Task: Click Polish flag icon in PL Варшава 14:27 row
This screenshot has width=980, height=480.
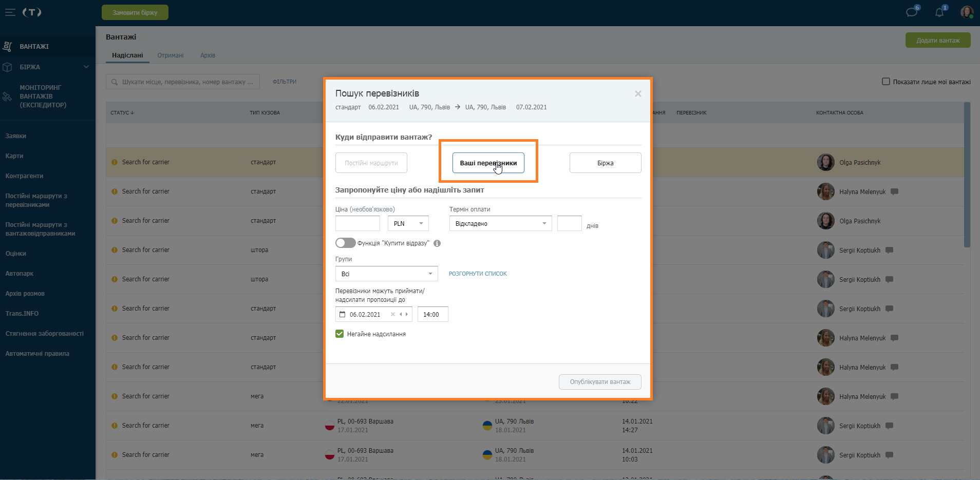Action: point(330,426)
